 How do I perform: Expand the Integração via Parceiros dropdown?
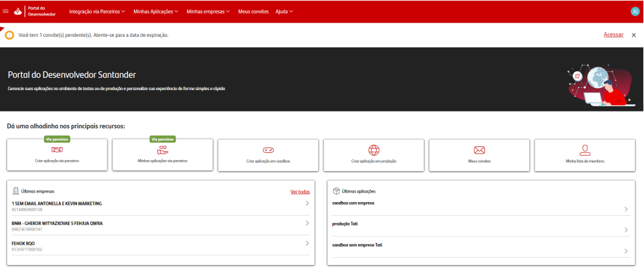pyautogui.click(x=98, y=12)
